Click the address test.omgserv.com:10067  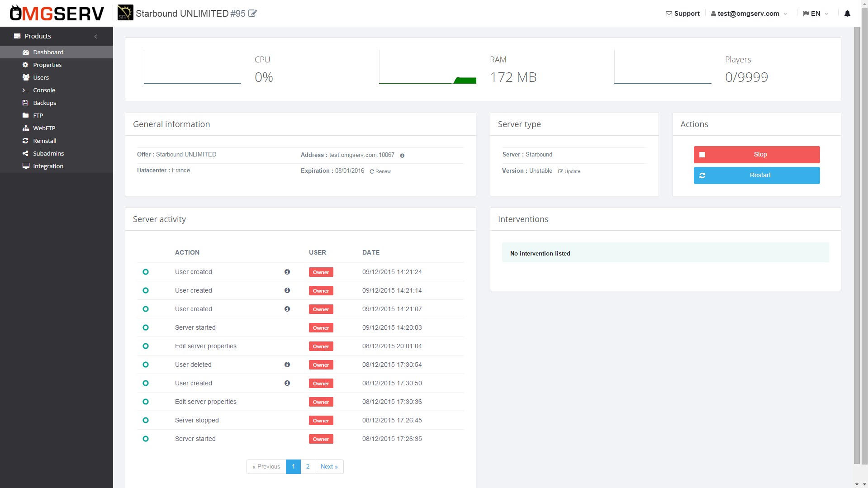[x=362, y=155]
